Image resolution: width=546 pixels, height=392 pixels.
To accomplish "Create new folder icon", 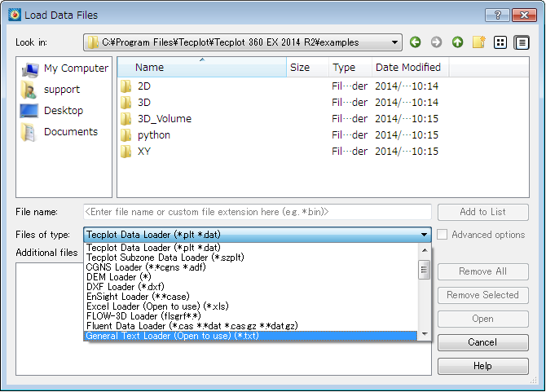I will coord(479,42).
